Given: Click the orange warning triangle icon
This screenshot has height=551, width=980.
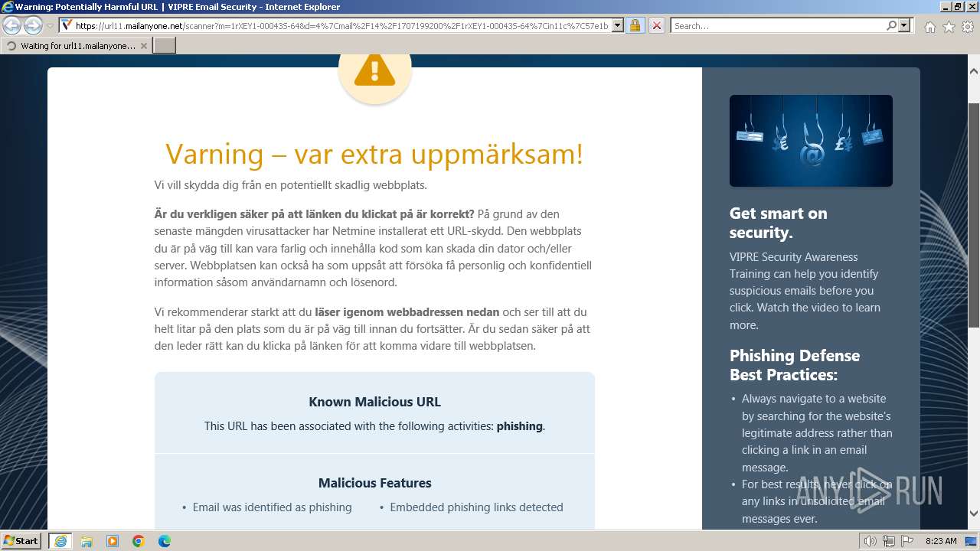Looking at the screenshot, I should [x=374, y=70].
